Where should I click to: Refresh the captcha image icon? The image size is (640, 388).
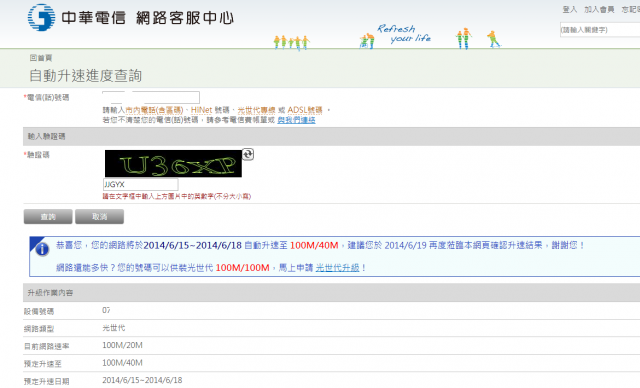248,154
